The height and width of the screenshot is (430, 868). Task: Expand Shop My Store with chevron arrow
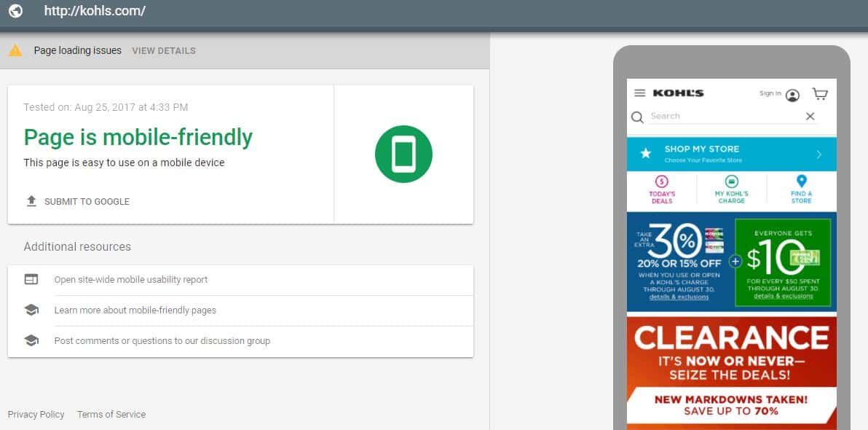(819, 155)
